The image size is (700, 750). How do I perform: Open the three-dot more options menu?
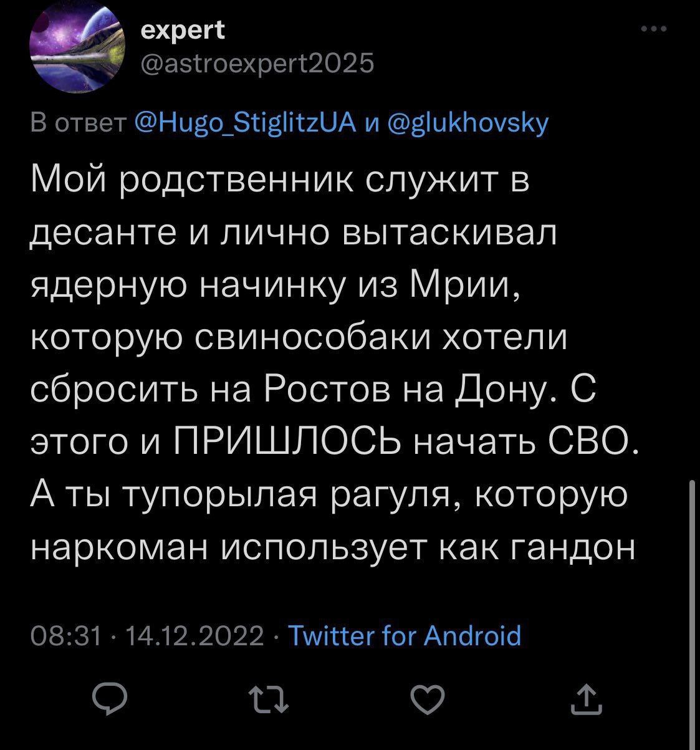pyautogui.click(x=654, y=30)
